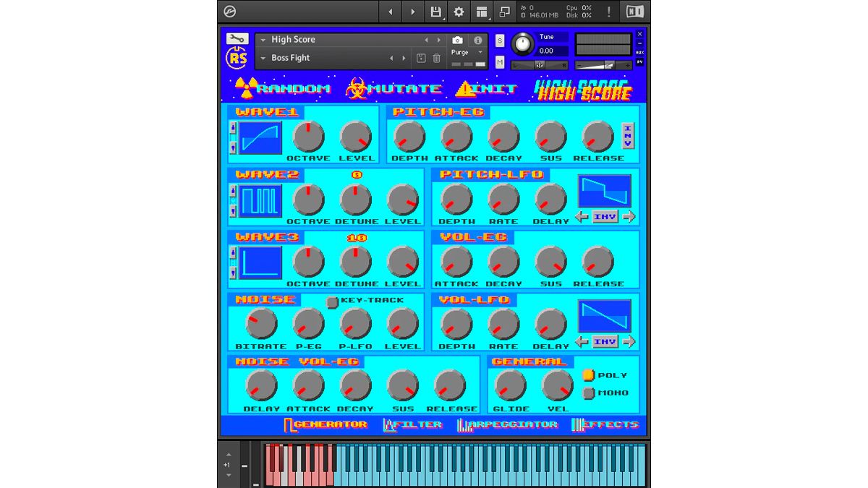The height and width of the screenshot is (488, 868).
Task: Open instrument edit mode with wrench icon
Action: (x=237, y=38)
